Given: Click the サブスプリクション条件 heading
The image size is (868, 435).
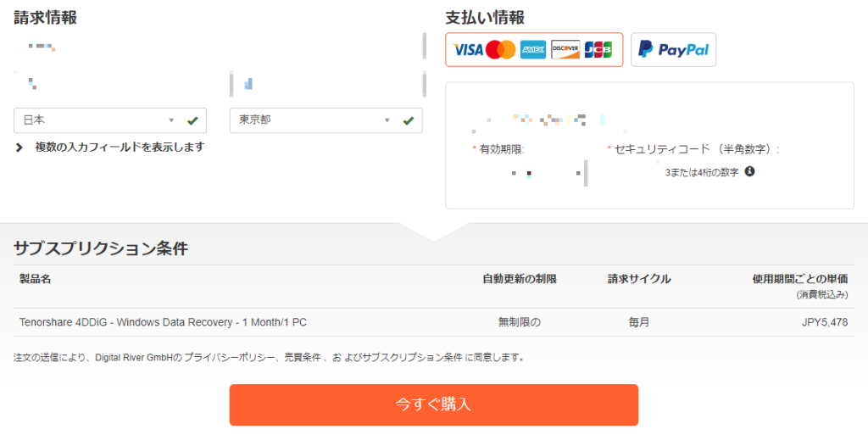Looking at the screenshot, I should pyautogui.click(x=101, y=248).
